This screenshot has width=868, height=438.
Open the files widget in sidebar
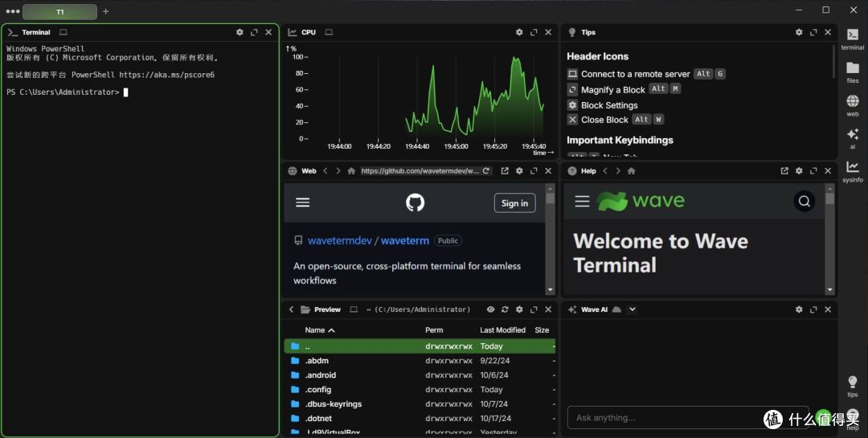(x=853, y=71)
